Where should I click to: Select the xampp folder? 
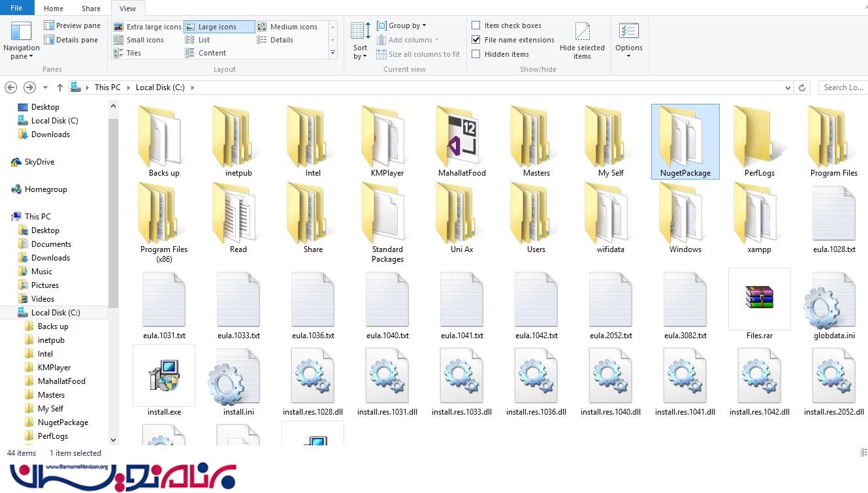pyautogui.click(x=760, y=218)
